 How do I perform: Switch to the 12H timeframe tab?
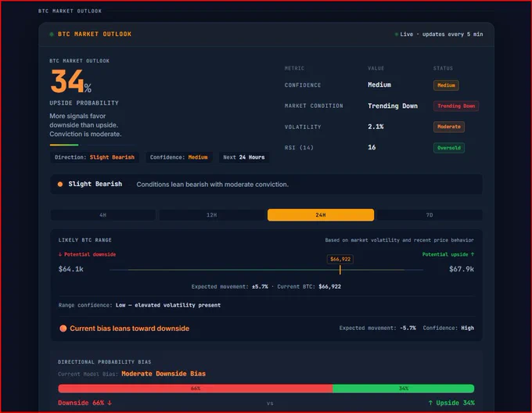click(x=212, y=215)
